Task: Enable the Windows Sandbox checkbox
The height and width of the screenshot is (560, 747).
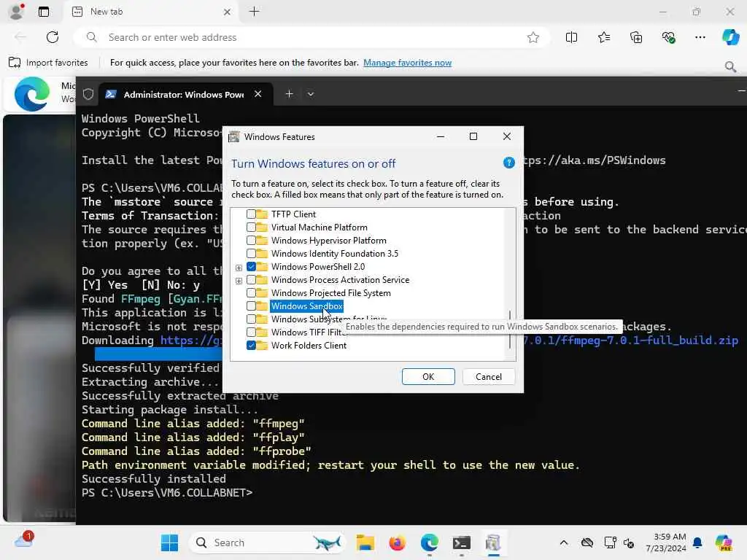Action: coord(251,306)
